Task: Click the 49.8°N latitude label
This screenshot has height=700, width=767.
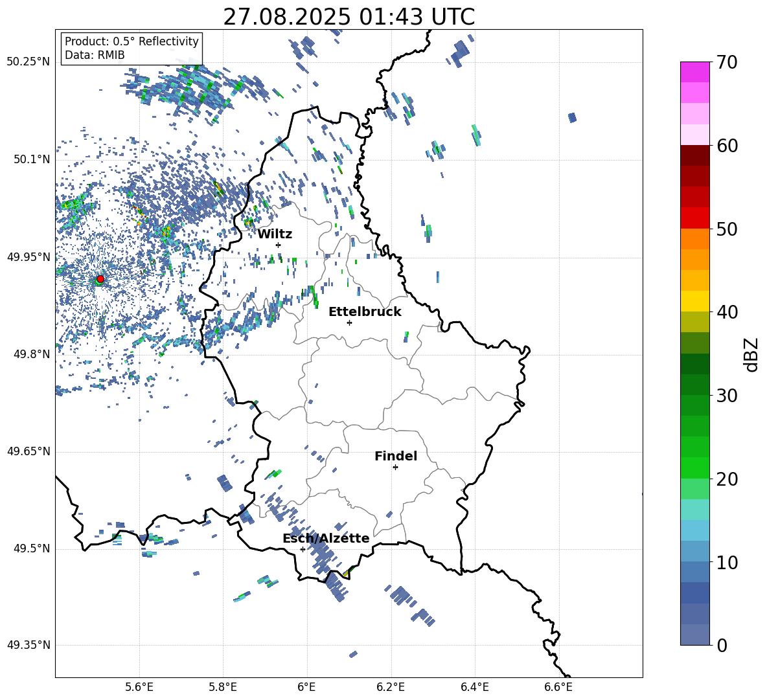Action: click(32, 354)
